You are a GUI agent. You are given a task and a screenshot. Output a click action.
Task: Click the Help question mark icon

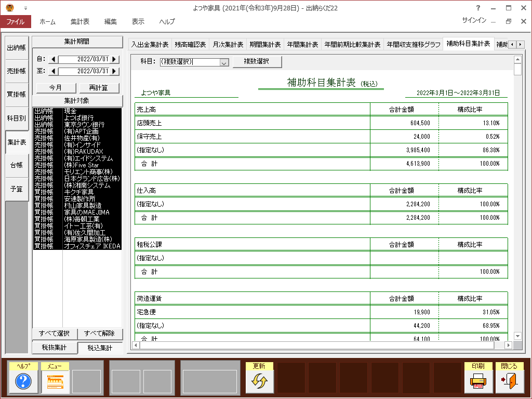23,381
